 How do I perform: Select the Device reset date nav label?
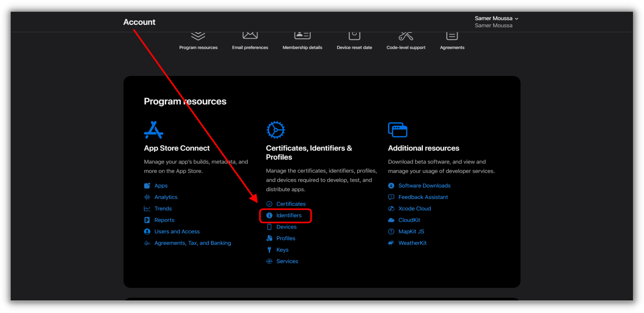pos(355,48)
